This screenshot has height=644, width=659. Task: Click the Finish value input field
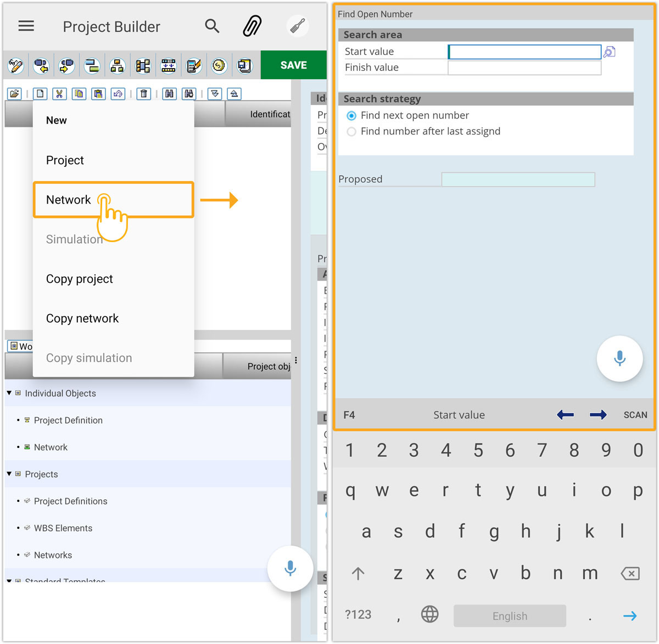point(524,68)
